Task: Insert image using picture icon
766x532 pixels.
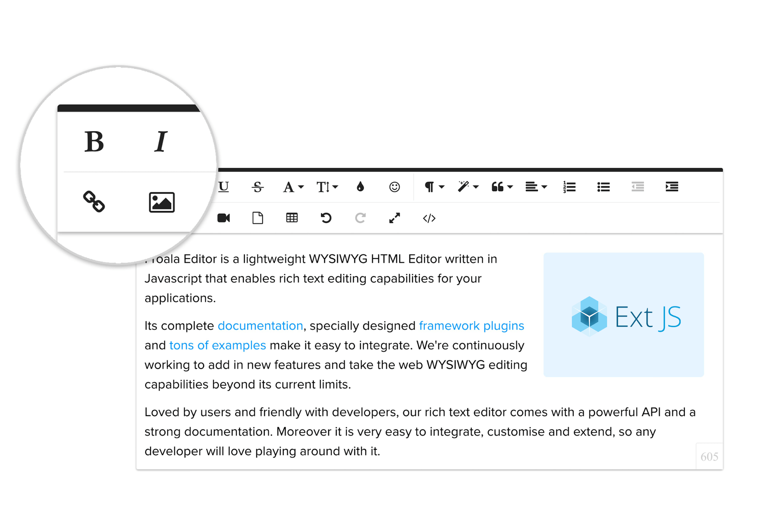Action: pos(162,202)
